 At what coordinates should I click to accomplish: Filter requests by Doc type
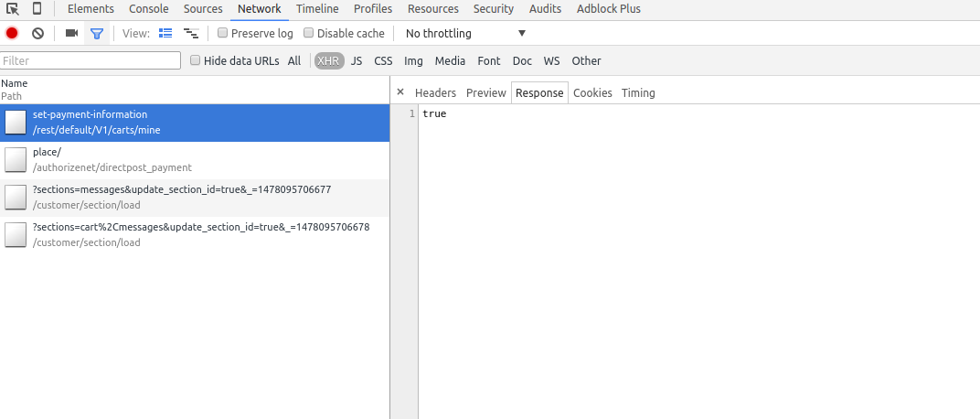522,60
